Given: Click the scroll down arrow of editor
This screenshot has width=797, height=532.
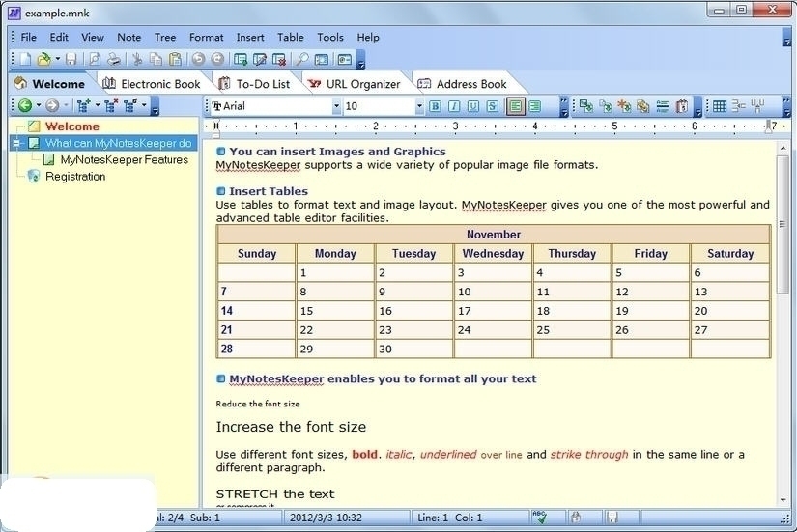Looking at the screenshot, I should (x=783, y=500).
